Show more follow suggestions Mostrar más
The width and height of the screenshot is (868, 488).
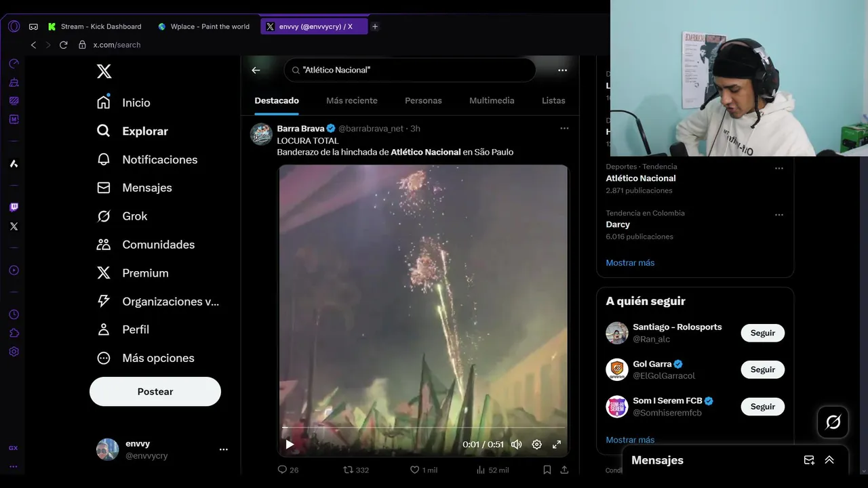click(x=630, y=440)
